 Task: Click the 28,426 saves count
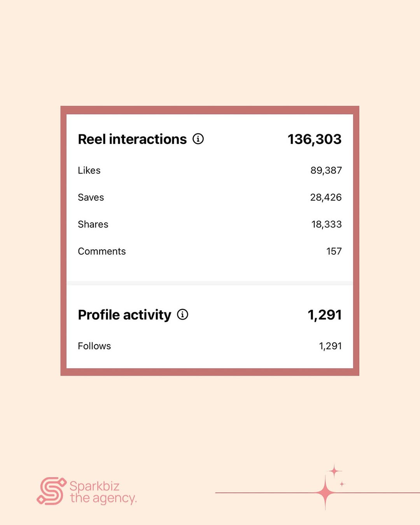[326, 198]
